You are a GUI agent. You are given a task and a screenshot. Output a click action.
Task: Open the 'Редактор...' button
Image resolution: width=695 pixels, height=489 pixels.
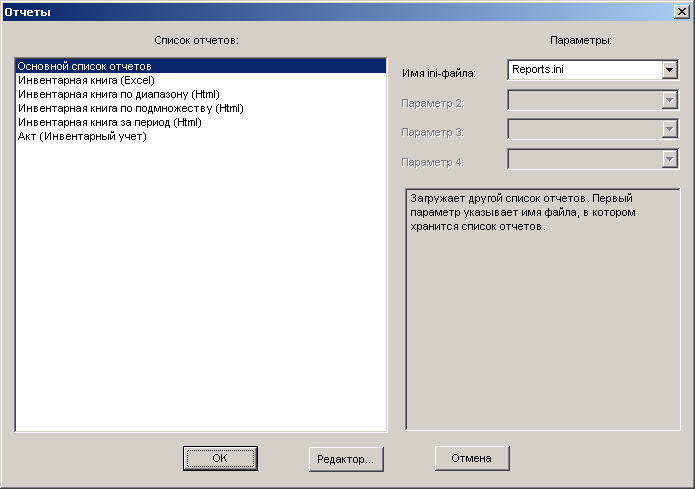(346, 459)
